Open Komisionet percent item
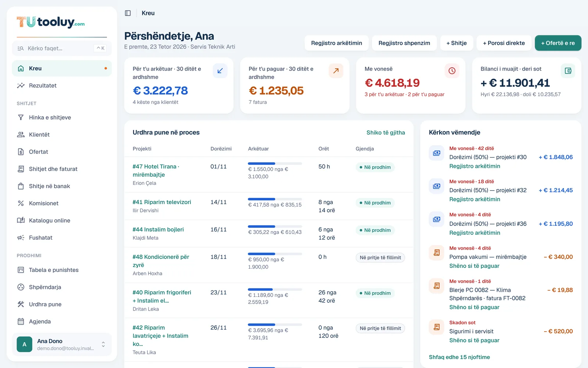Screen dimensions: 588x368 (x=62, y=203)
